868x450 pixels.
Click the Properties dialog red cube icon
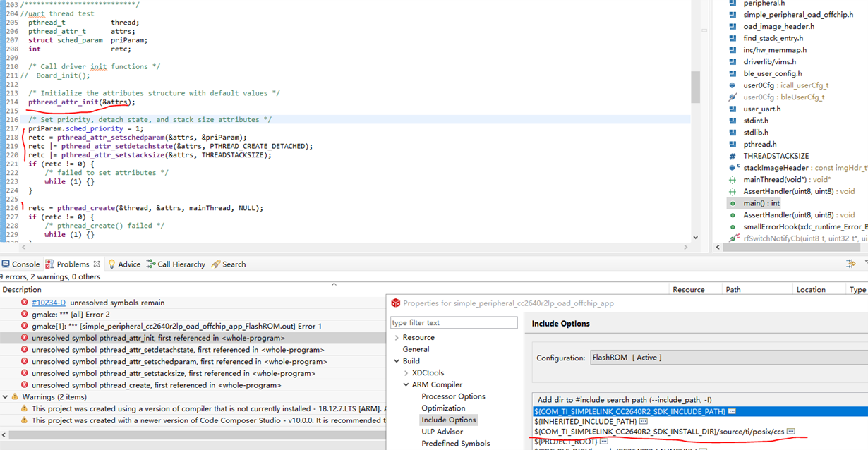pyautogui.click(x=395, y=303)
